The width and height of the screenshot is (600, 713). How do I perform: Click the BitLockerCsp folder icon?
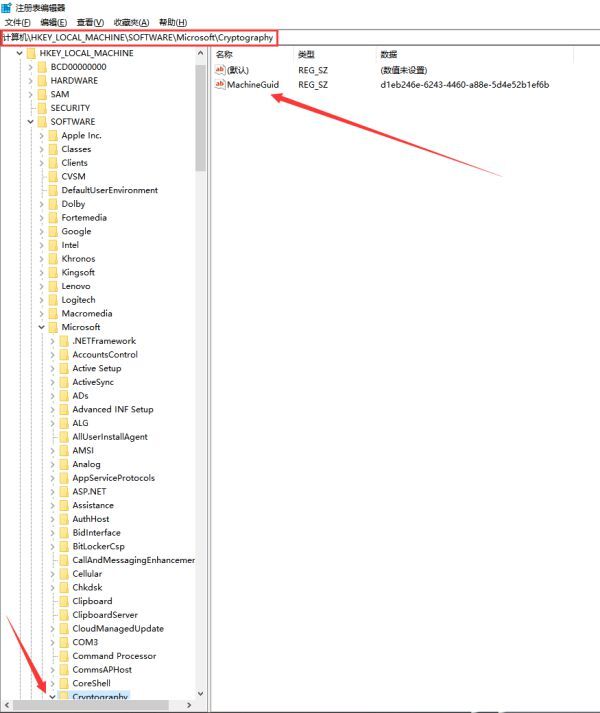pos(63,546)
